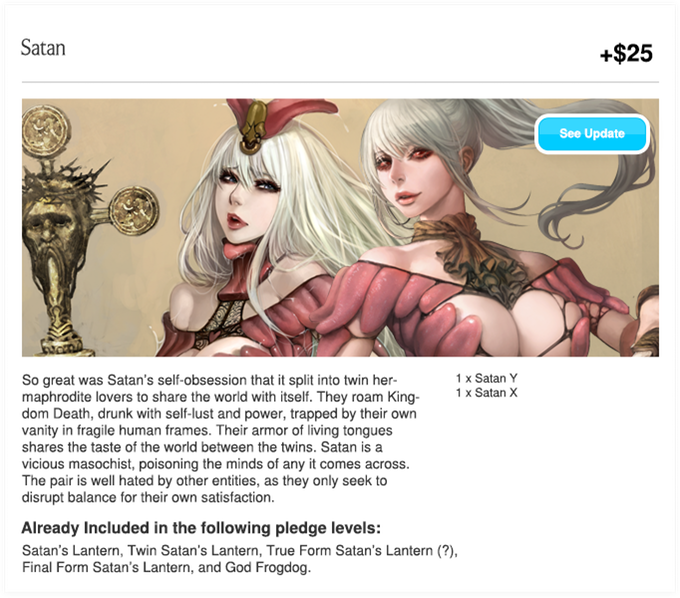Viewport: 680px width, 598px height.
Task: Click the True Form Satan's Lantern (?) text
Action: 361,550
